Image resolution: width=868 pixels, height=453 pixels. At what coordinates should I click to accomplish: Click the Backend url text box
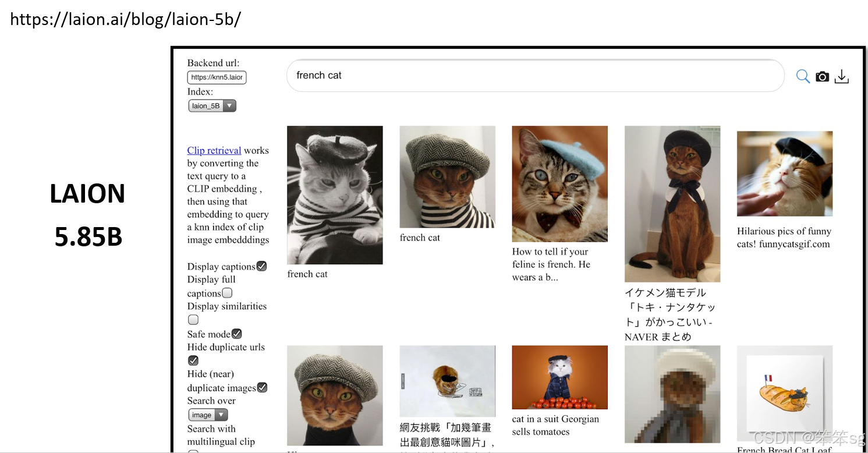coord(217,77)
